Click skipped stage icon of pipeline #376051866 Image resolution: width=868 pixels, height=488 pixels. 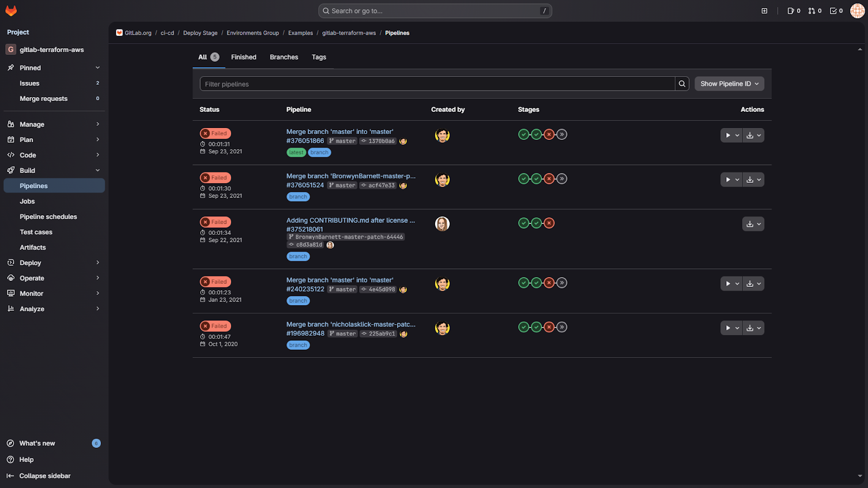562,134
